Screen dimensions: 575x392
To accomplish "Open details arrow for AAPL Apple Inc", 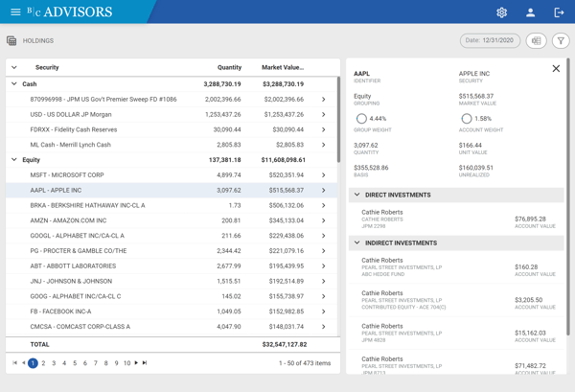I will [324, 190].
